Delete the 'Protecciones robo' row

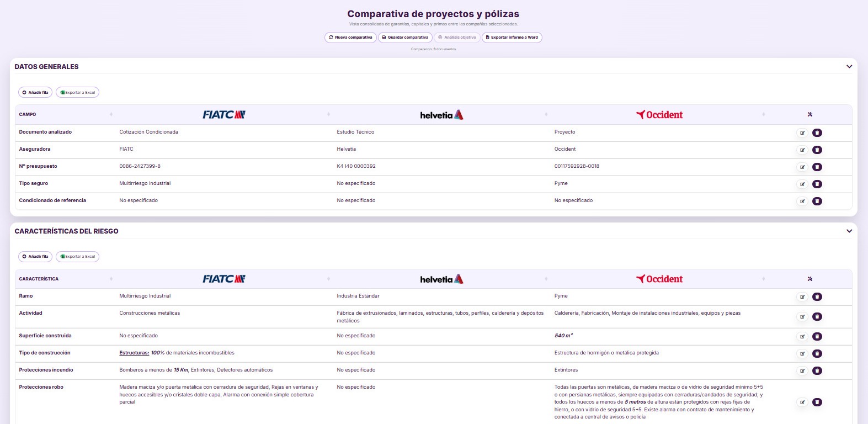click(x=817, y=402)
